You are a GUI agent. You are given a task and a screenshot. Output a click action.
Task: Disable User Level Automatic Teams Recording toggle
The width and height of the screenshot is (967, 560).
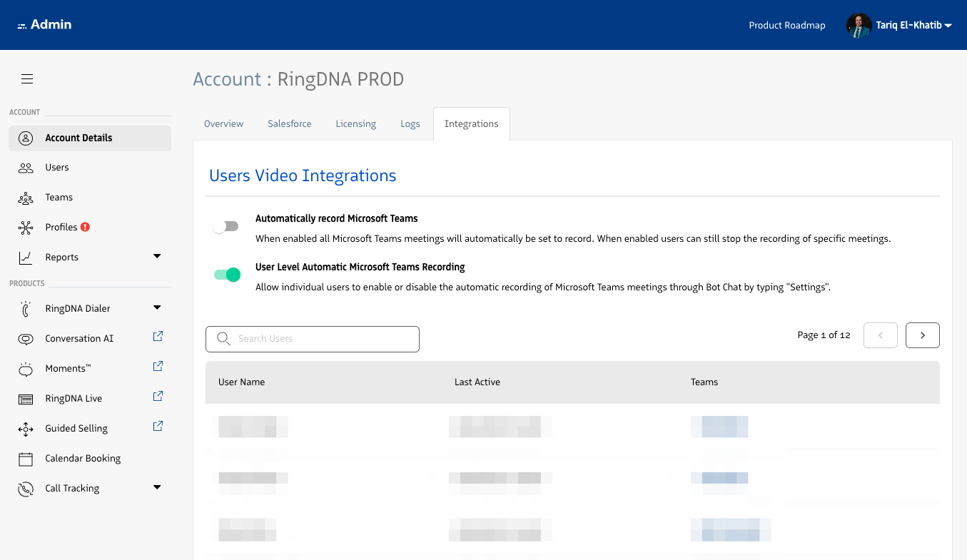click(227, 275)
